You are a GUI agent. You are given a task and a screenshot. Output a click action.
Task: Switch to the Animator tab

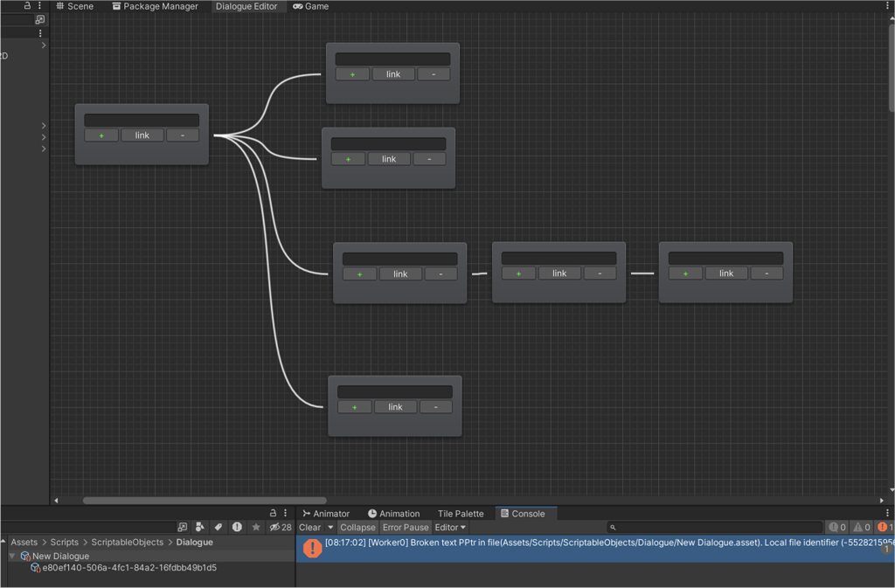(326, 514)
